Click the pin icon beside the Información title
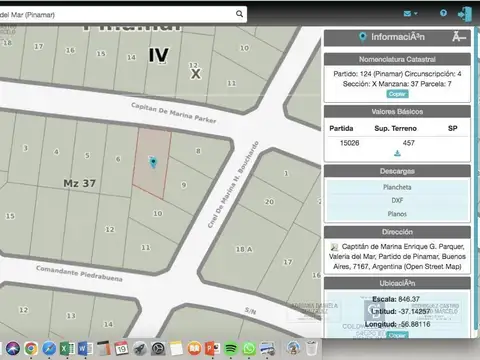 tap(363, 37)
